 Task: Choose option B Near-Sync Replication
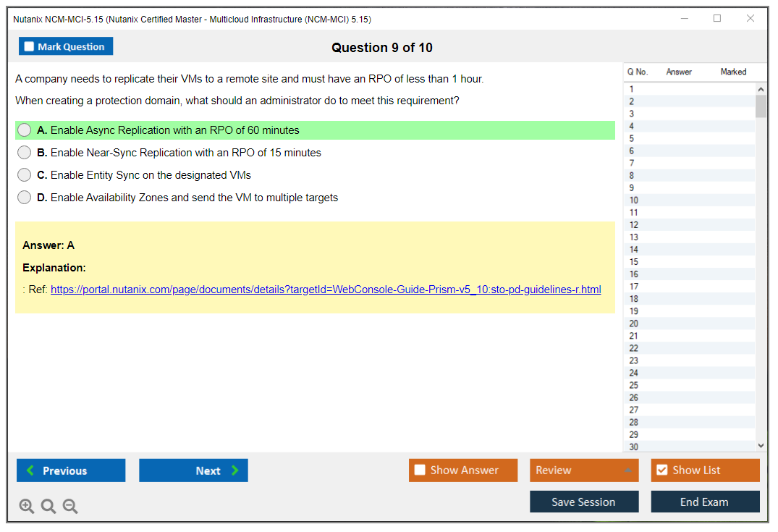[x=25, y=153]
